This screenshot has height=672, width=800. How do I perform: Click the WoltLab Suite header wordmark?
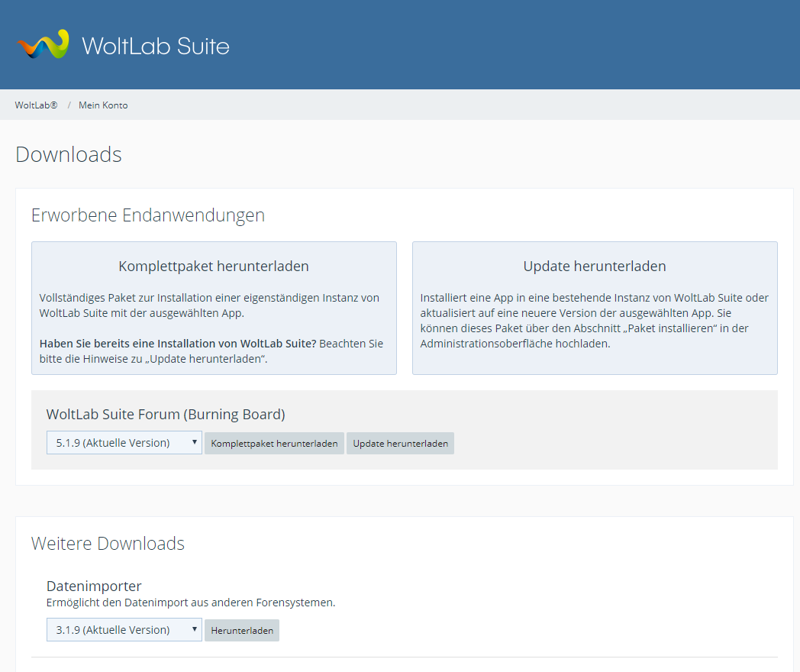(155, 46)
